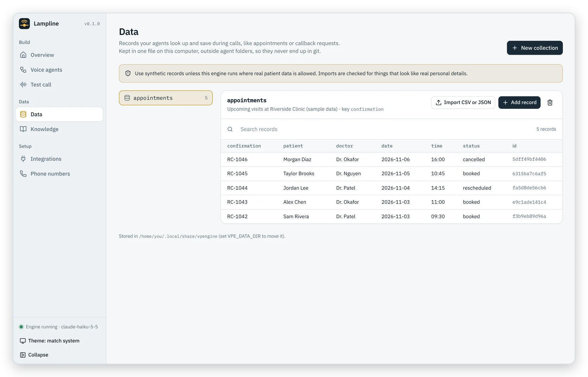The width and height of the screenshot is (588, 377).
Task: Delete the appointments collection with trash icon
Action: point(550,102)
